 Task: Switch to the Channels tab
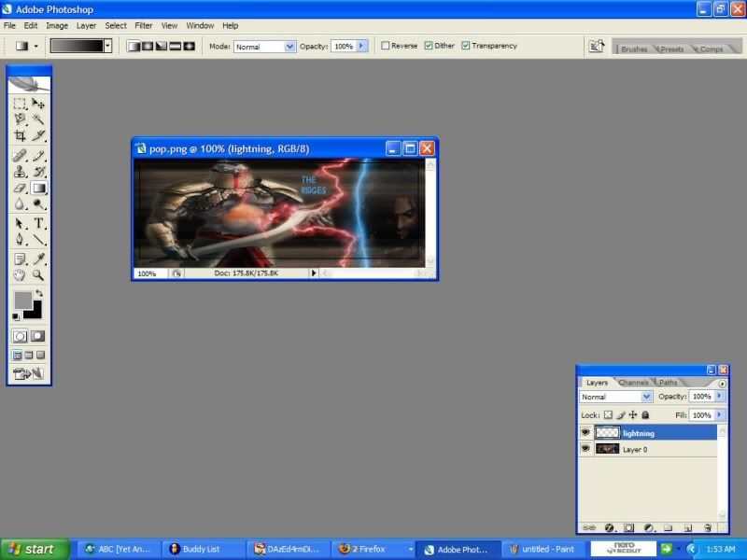(x=633, y=383)
